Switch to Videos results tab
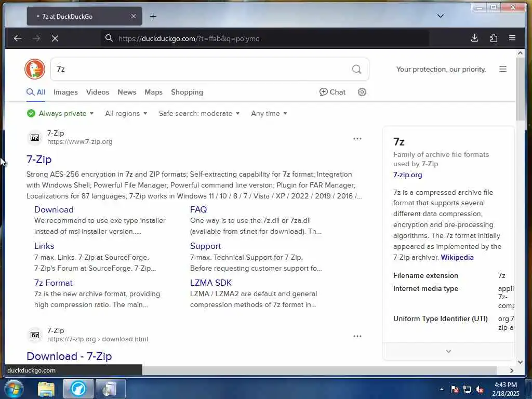 (97, 92)
